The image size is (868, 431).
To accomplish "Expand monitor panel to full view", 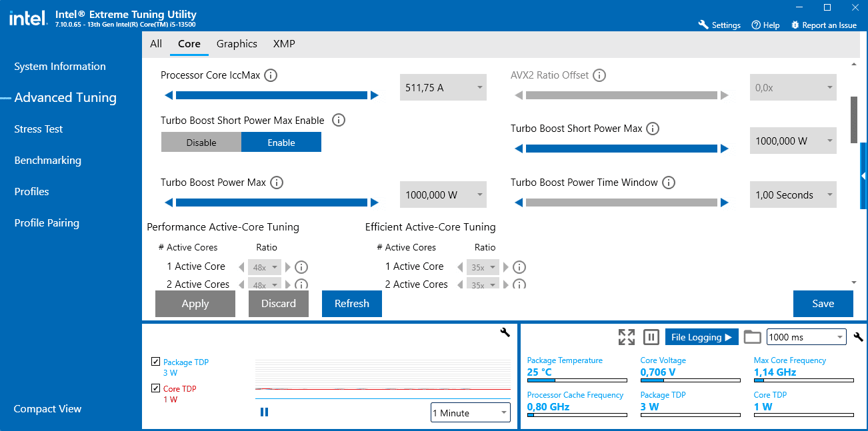I will click(627, 337).
